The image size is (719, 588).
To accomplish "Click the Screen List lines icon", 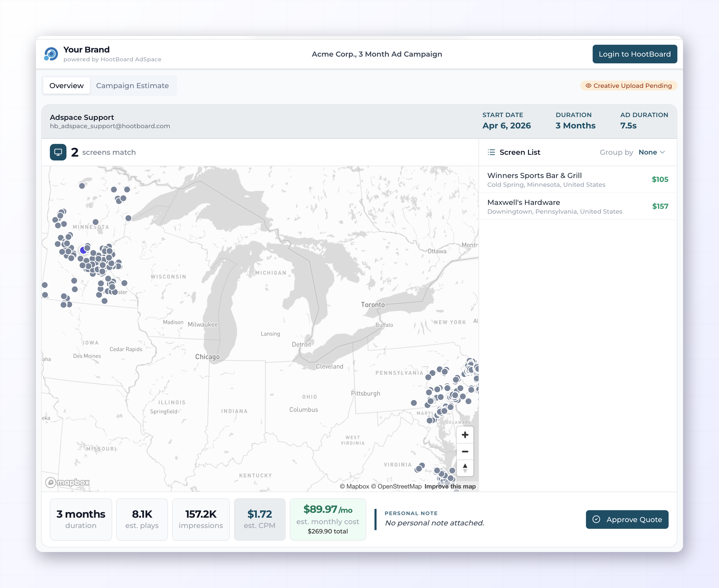I will (x=491, y=153).
